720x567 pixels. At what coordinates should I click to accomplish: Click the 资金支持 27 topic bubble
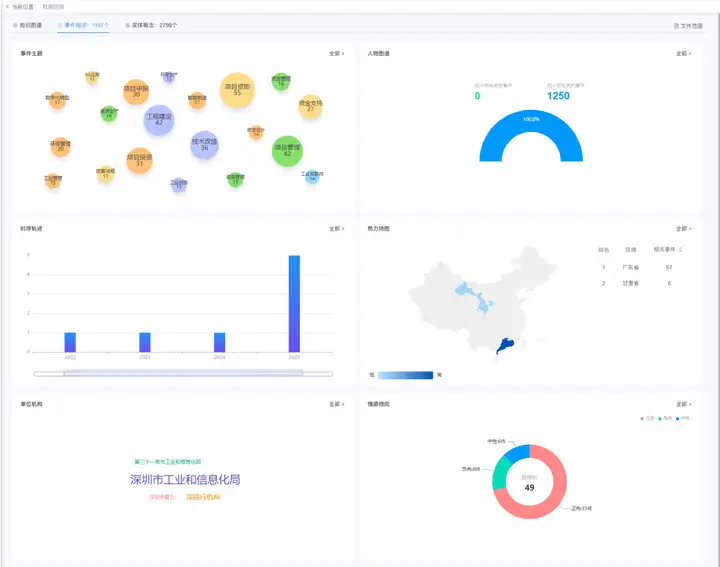(310, 106)
